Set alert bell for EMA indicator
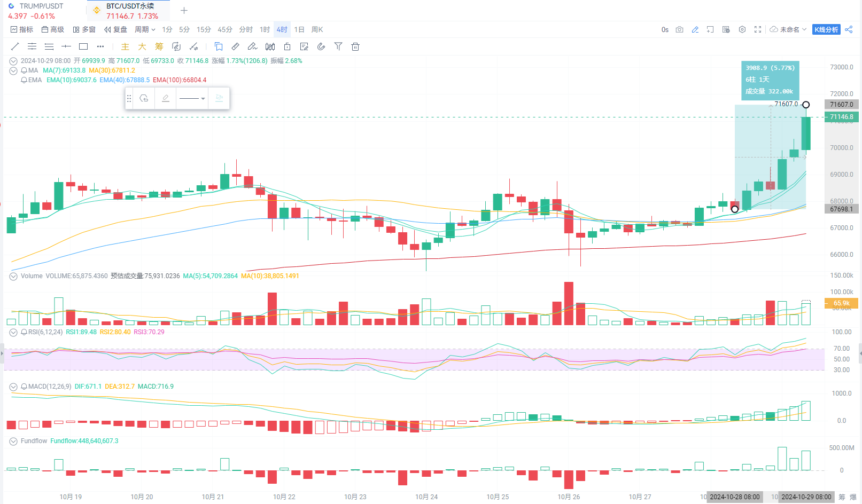Viewport: 862px width, 504px height. tap(24, 80)
